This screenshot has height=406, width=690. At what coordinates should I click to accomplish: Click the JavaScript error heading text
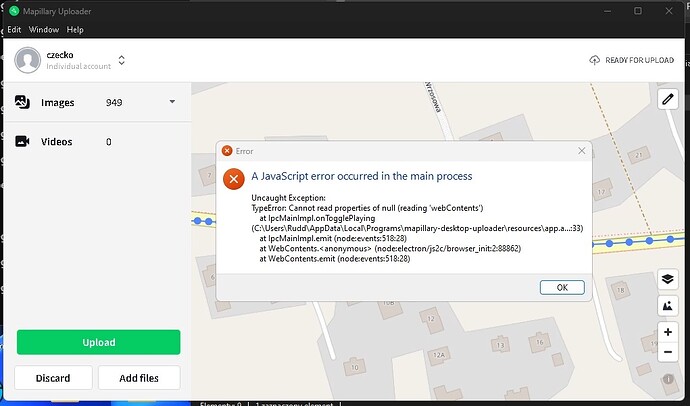(x=362, y=176)
